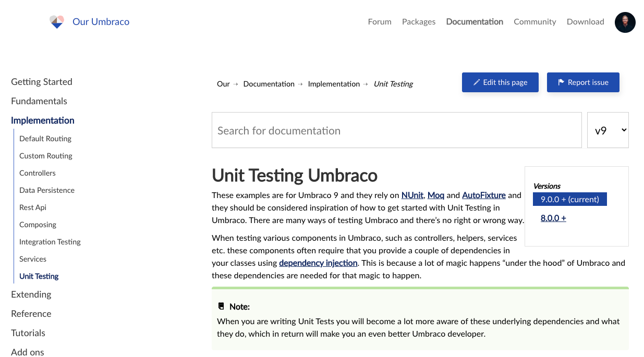Screen dimensions: 644x357
Task: Expand Tutorials in the sidebar
Action: (28, 333)
